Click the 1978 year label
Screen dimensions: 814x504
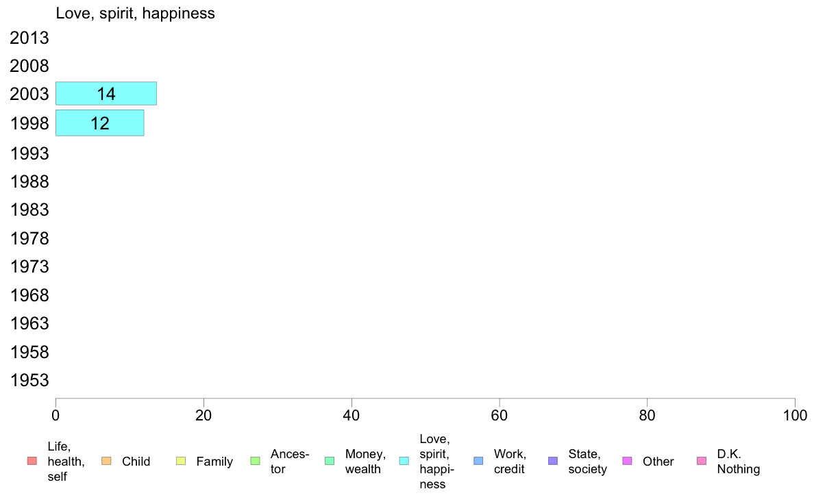point(29,239)
